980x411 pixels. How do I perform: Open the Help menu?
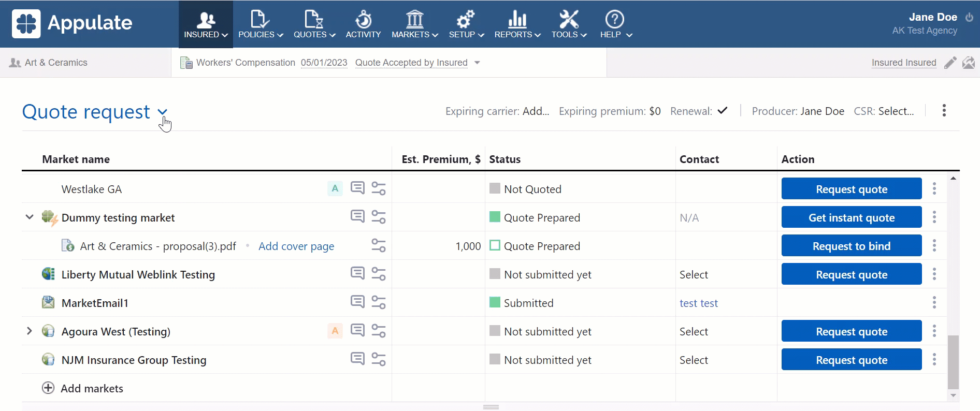pos(616,24)
